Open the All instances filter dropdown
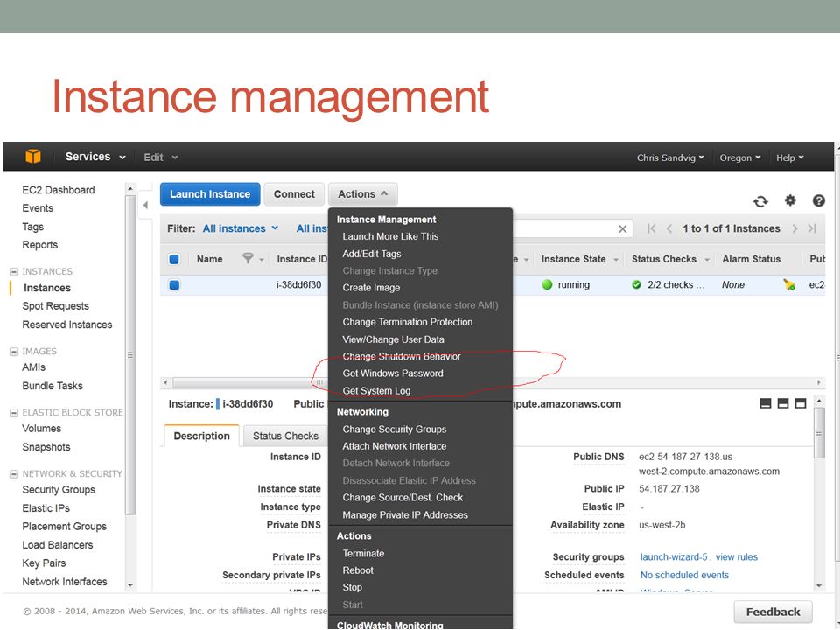 pos(240,228)
